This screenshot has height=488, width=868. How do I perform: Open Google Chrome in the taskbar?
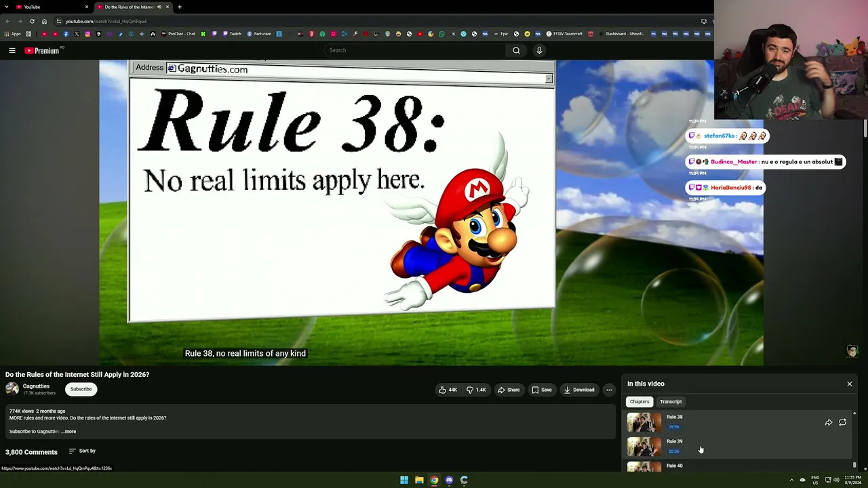[434, 480]
